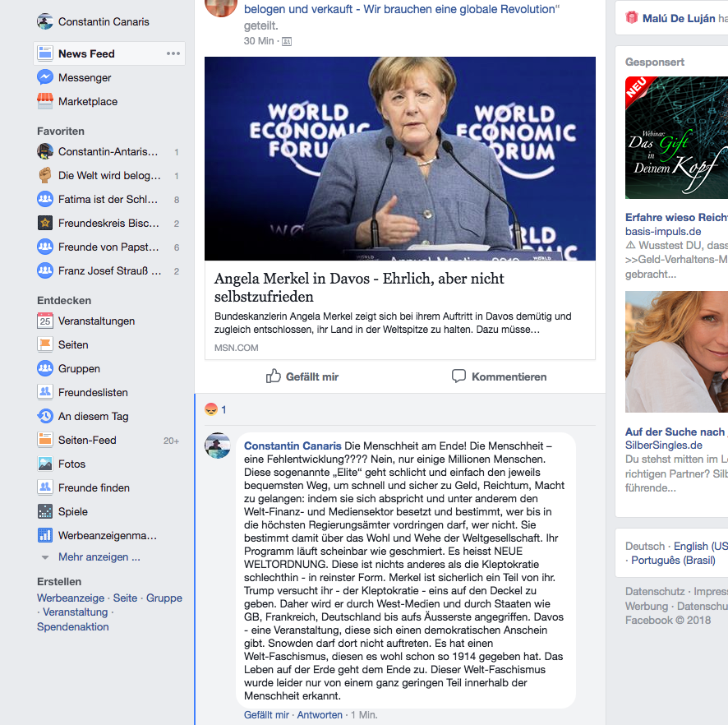
Task: Open Spiele icon
Action: click(45, 511)
